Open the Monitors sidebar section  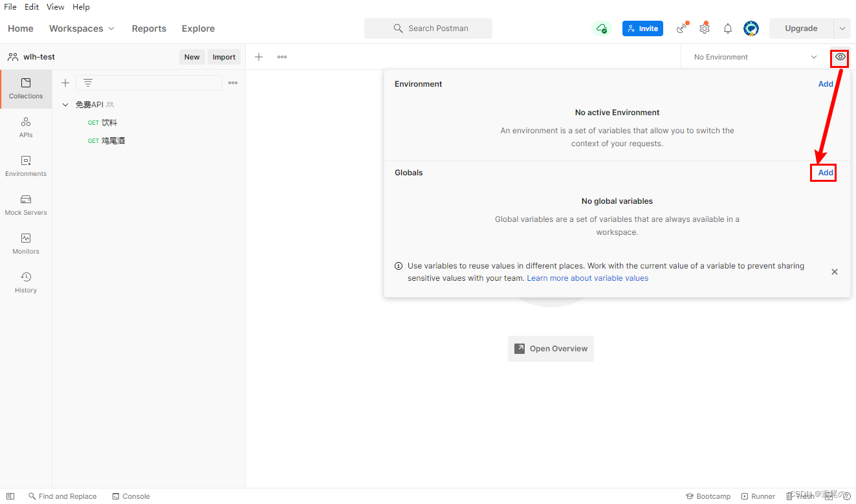[26, 244]
